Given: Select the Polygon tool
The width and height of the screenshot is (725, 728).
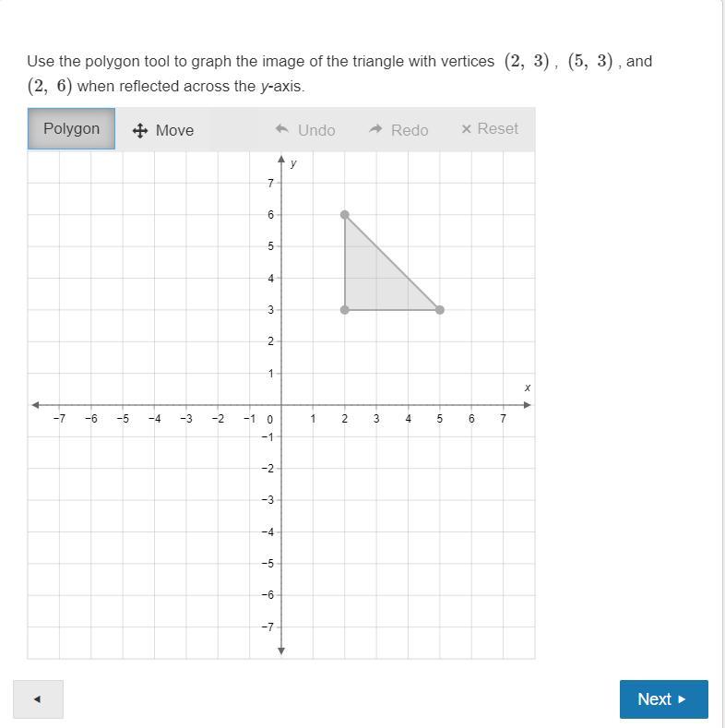Looking at the screenshot, I should click(71, 128).
